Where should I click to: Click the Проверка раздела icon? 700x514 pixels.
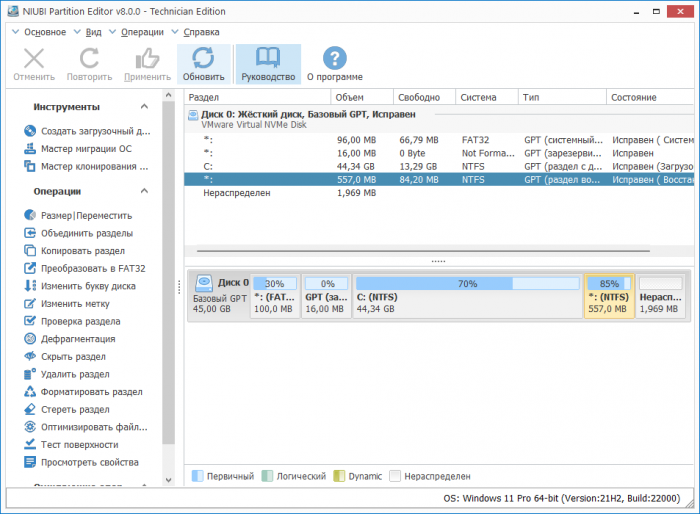pyautogui.click(x=30, y=321)
